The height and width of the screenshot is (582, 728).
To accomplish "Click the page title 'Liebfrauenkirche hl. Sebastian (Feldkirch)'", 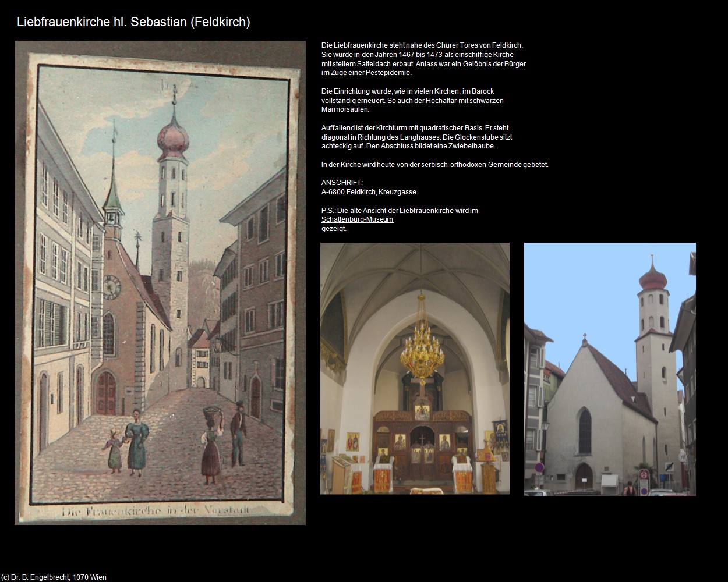I will [x=133, y=22].
